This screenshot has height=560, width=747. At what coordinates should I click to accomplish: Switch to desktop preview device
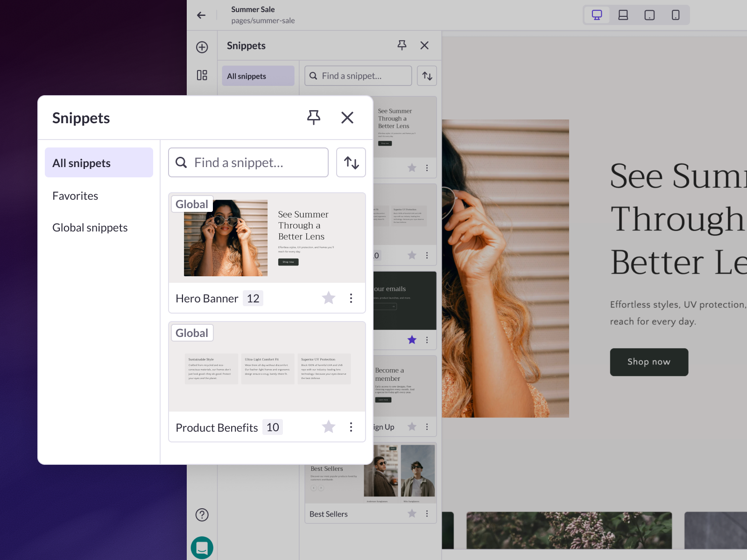597,15
